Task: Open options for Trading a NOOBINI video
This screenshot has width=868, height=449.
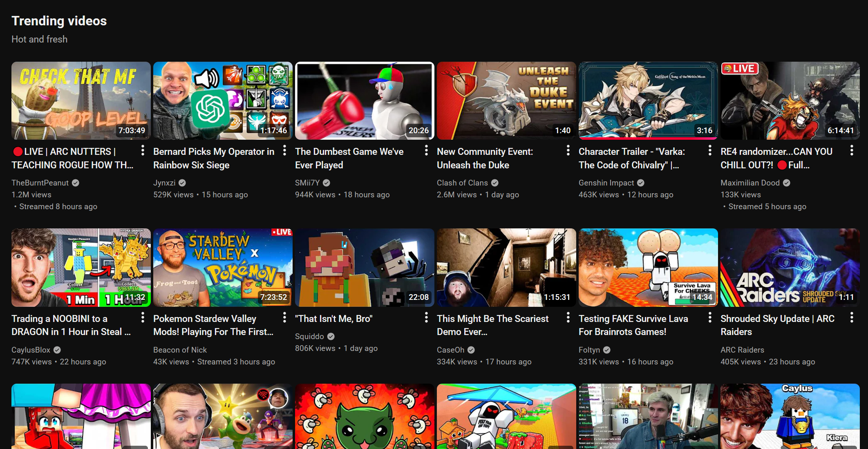Action: click(x=143, y=317)
